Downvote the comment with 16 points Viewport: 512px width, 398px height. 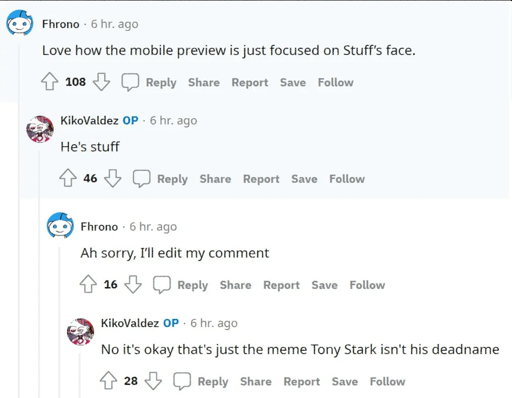click(x=133, y=284)
